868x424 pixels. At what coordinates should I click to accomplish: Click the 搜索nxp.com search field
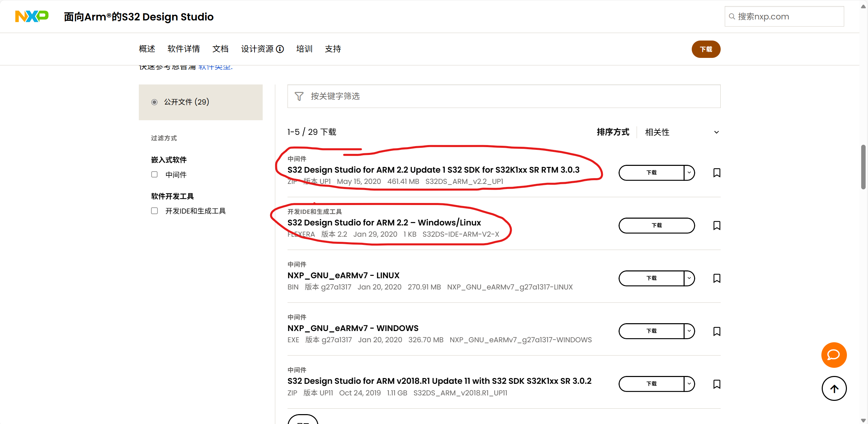(784, 16)
